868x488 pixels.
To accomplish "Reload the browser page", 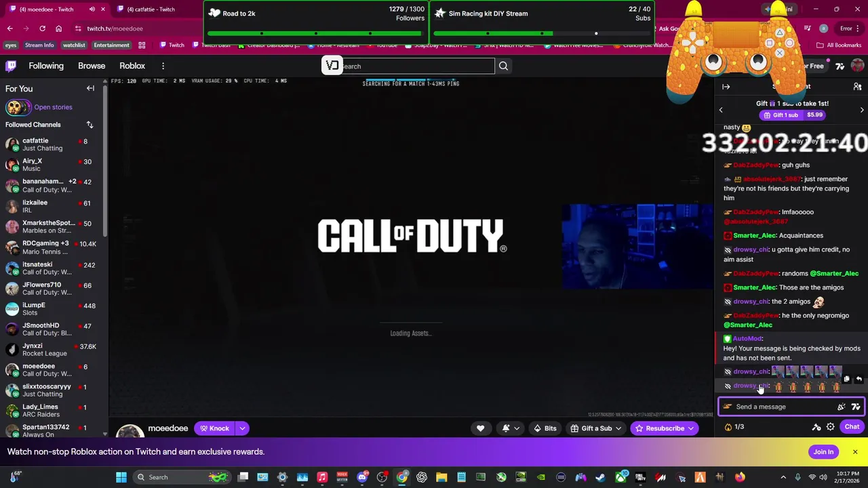I will (x=42, y=28).
